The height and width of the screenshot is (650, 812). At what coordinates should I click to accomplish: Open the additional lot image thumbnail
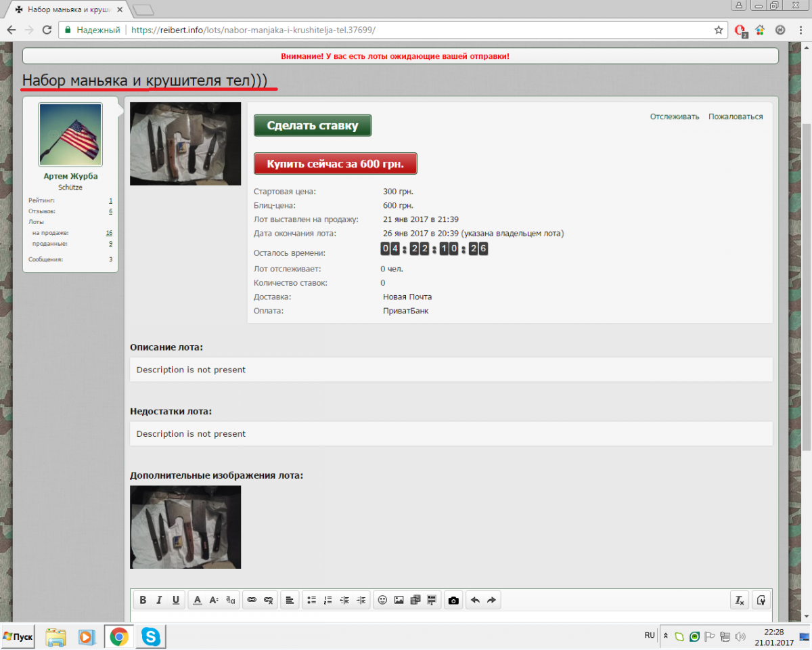[x=185, y=527]
